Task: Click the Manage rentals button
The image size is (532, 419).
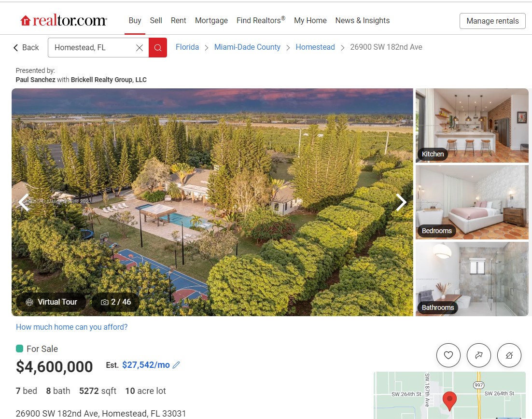Action: (x=492, y=21)
